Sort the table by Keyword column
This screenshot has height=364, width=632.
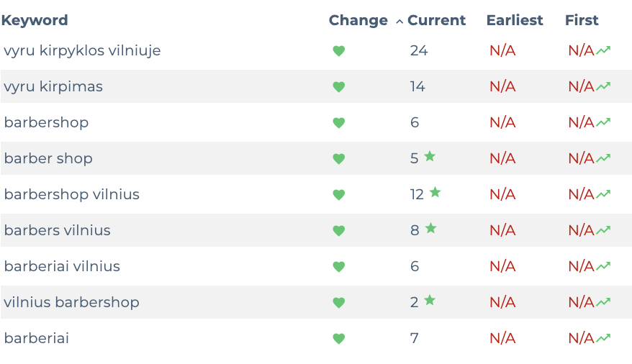click(35, 20)
